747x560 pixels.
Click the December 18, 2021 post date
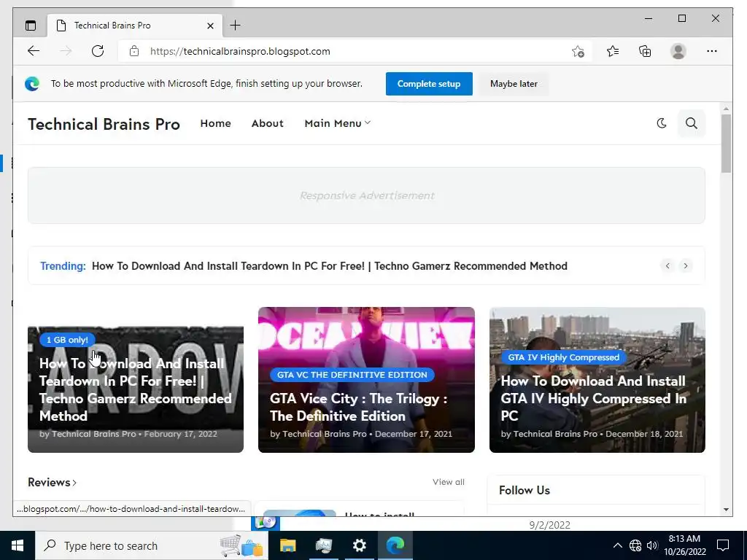[644, 435]
